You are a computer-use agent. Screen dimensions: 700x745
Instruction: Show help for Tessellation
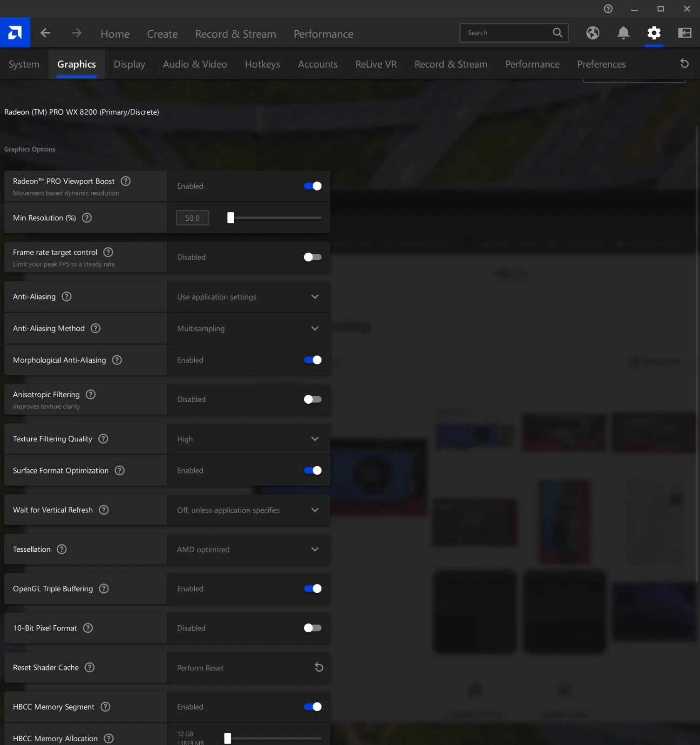61,549
